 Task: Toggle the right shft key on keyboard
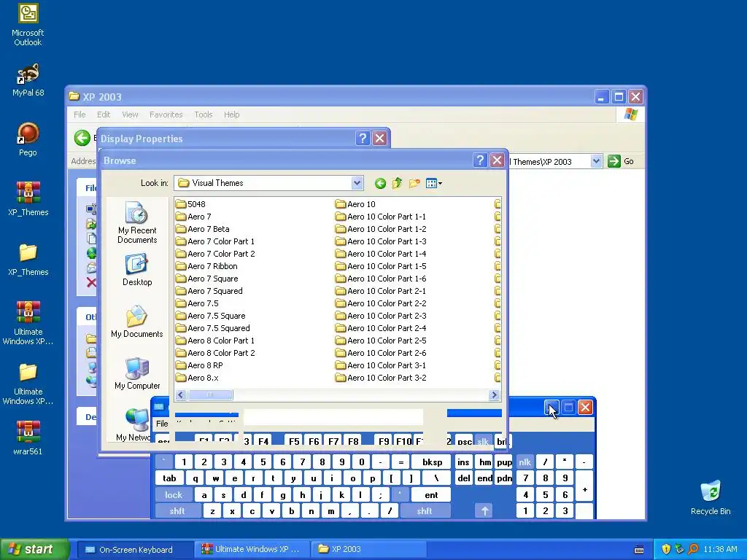pyautogui.click(x=425, y=511)
